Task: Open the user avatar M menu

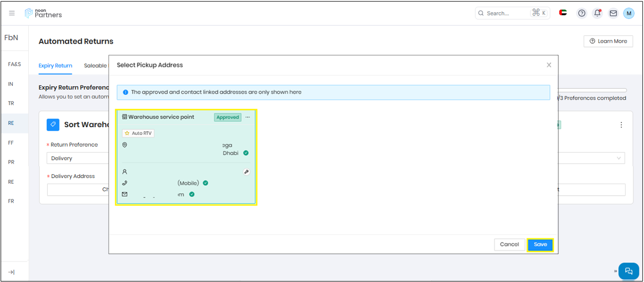Action: click(x=629, y=13)
